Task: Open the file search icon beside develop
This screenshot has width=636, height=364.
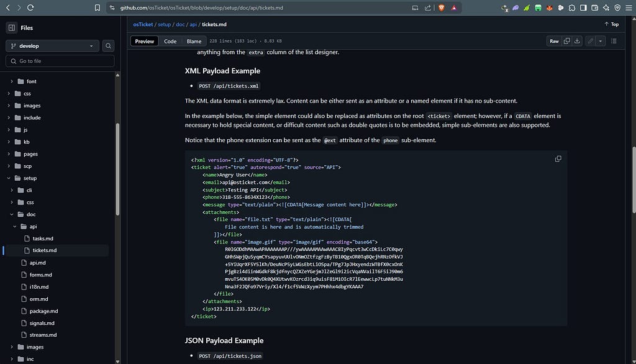Action: 108,46
